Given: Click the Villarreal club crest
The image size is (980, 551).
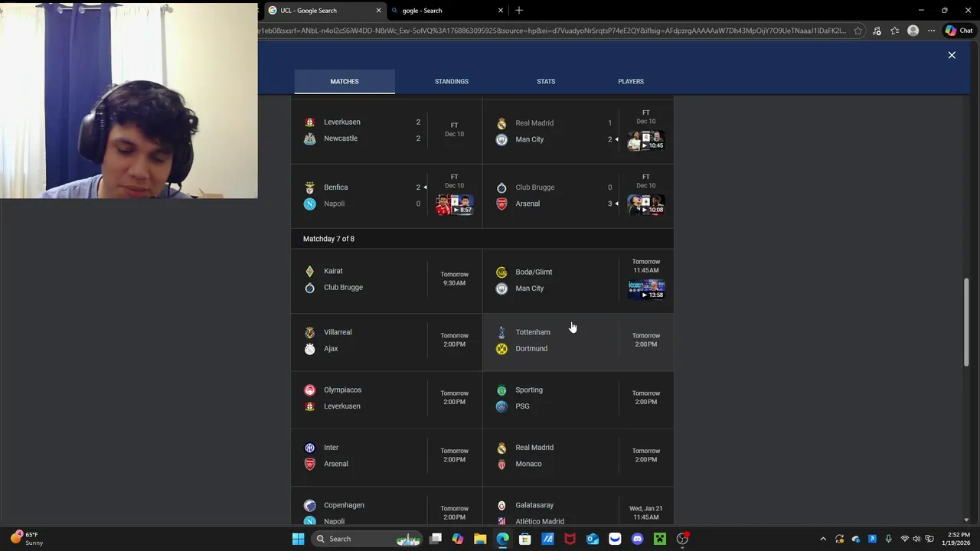Looking at the screenshot, I should pos(309,332).
